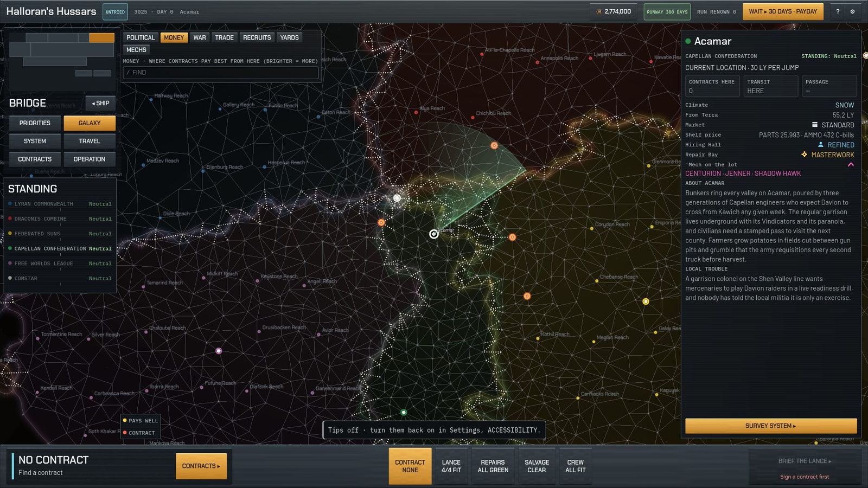Toggle the SHIP view button
Screen dimensions: 868x488
(x=100, y=103)
